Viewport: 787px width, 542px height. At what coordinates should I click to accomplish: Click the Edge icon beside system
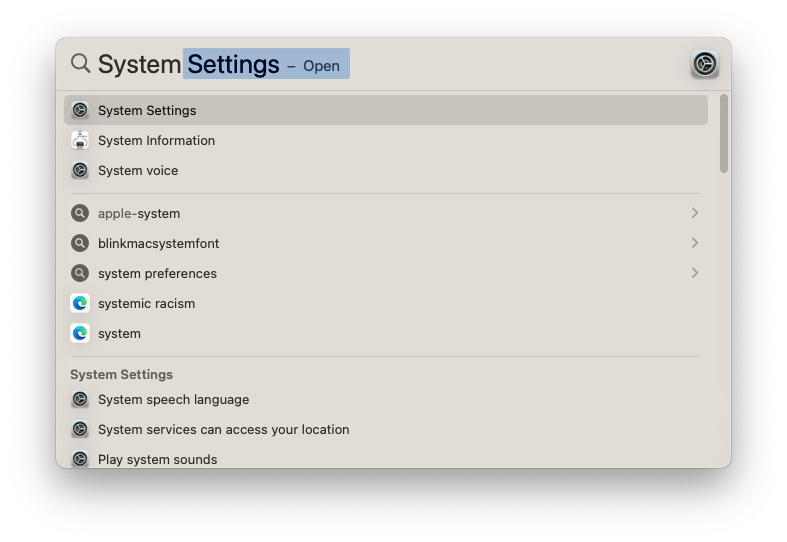[x=80, y=333]
